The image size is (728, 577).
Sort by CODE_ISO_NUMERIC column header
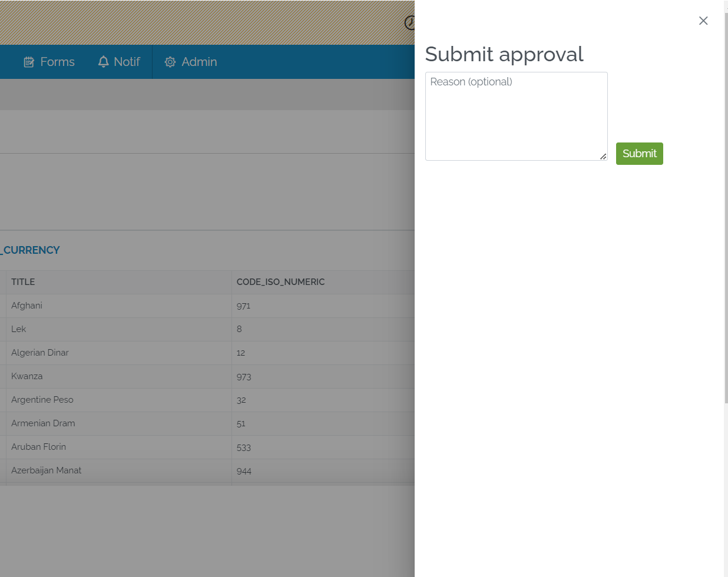coord(280,282)
